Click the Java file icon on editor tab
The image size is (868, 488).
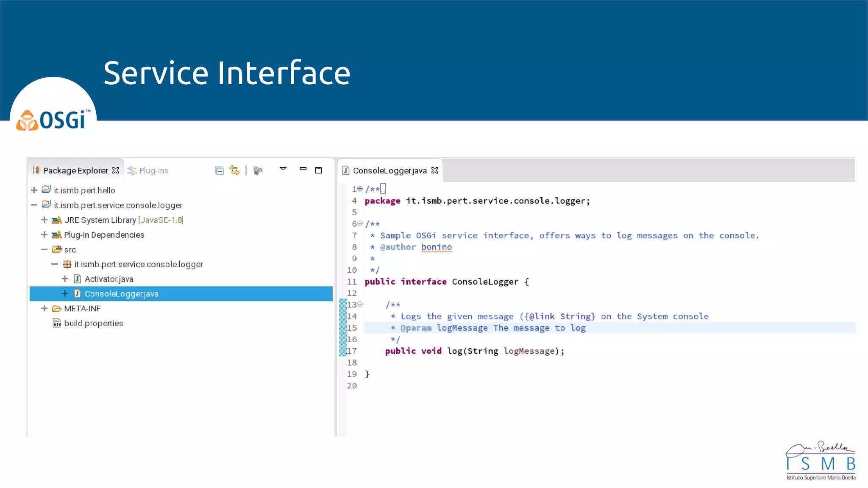(x=346, y=170)
